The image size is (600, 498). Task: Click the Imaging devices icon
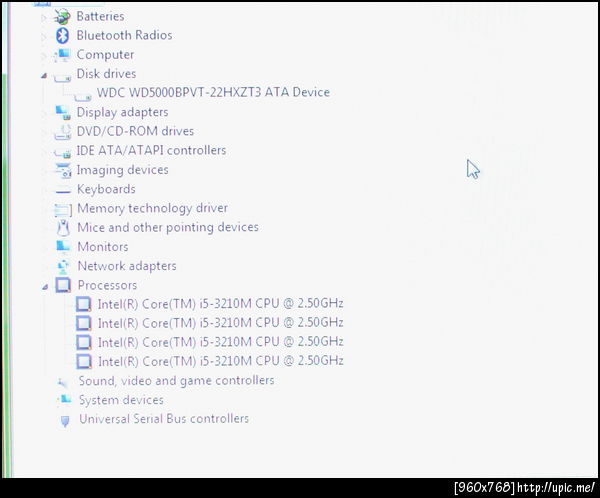[63, 170]
